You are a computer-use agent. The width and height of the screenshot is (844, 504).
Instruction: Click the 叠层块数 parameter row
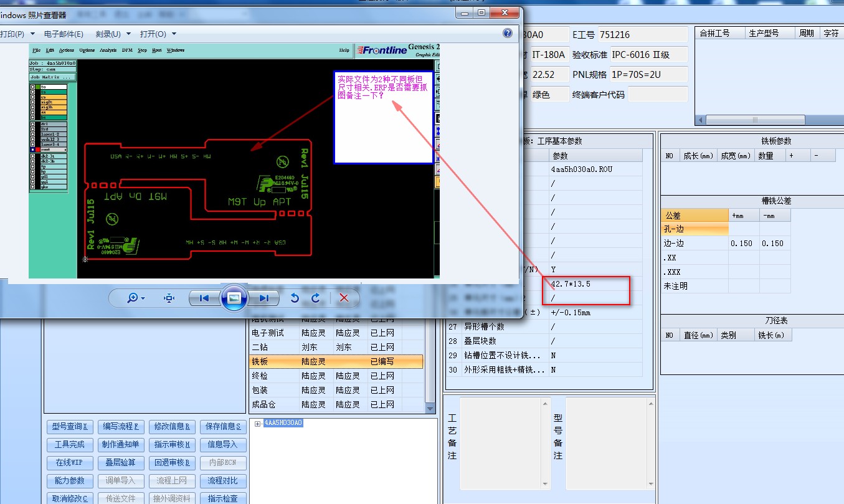coord(544,341)
